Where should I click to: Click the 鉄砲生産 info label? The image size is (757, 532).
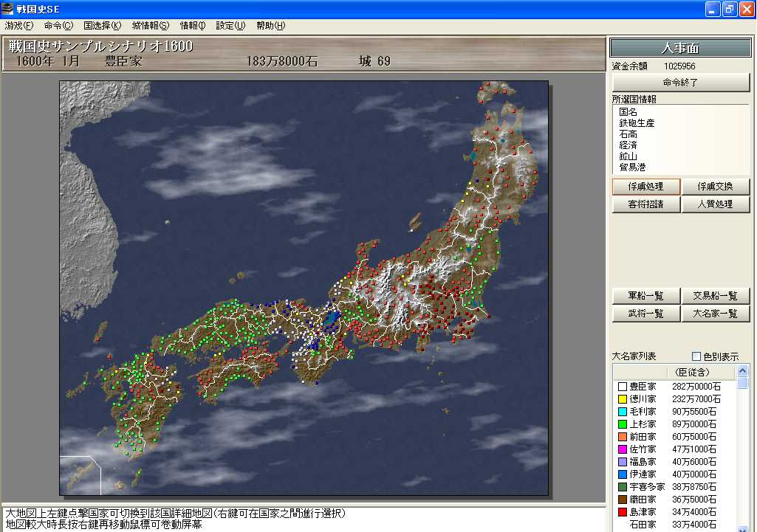pyautogui.click(x=637, y=123)
